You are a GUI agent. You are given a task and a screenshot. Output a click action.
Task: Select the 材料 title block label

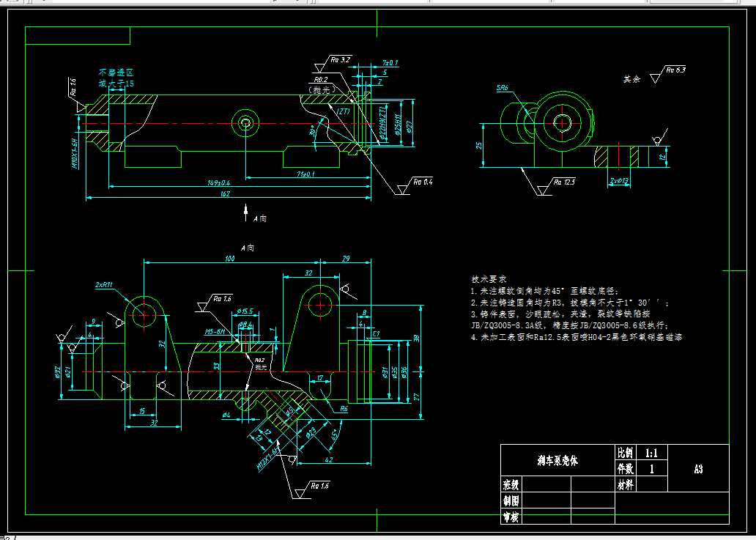626,484
